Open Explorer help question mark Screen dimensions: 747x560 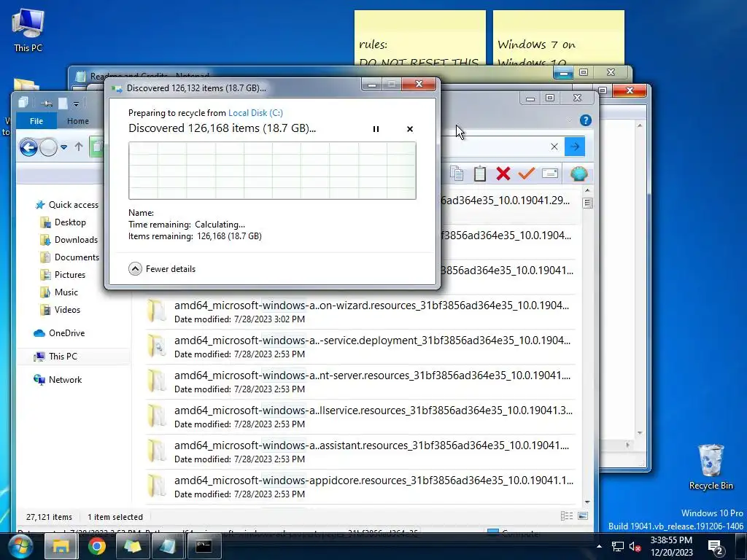(586, 120)
